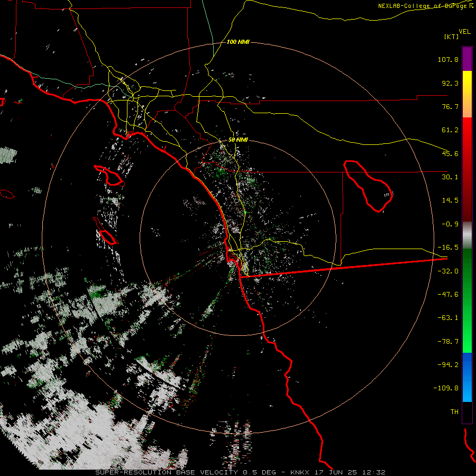Screen dimensions: 476x476
Task: Select the -94.2 legend value
Action: [448, 364]
